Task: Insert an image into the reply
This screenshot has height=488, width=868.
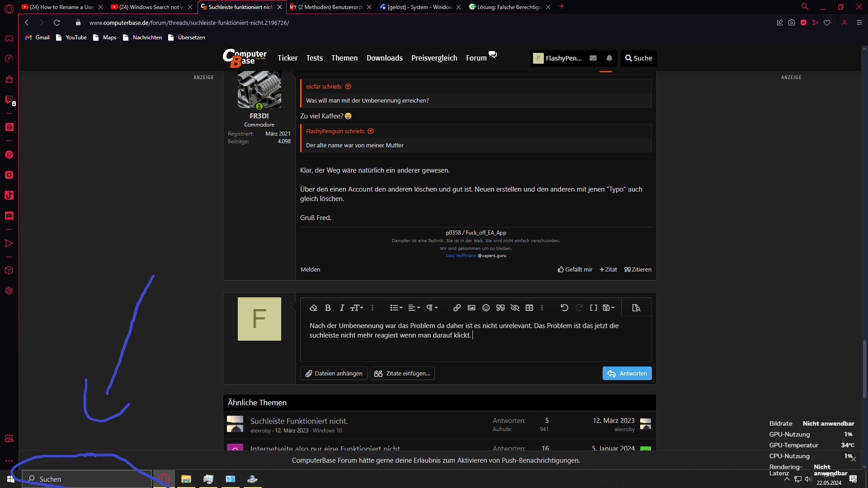Action: point(471,308)
